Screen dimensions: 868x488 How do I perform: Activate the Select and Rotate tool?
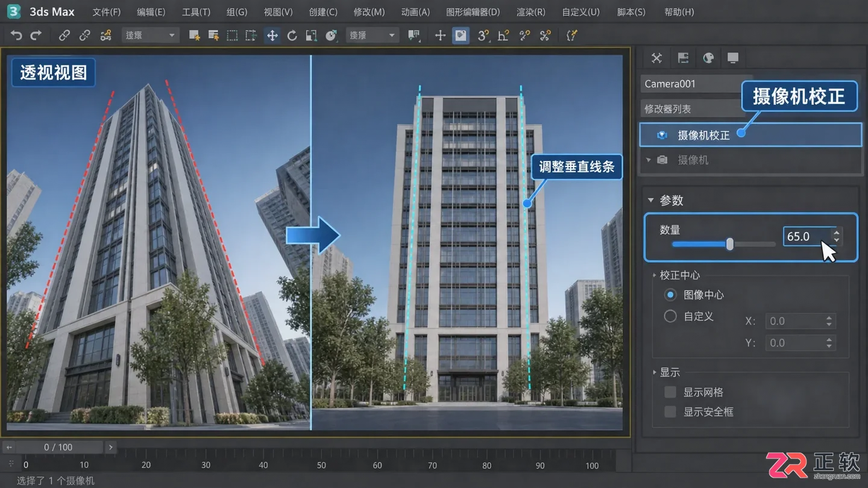[292, 36]
